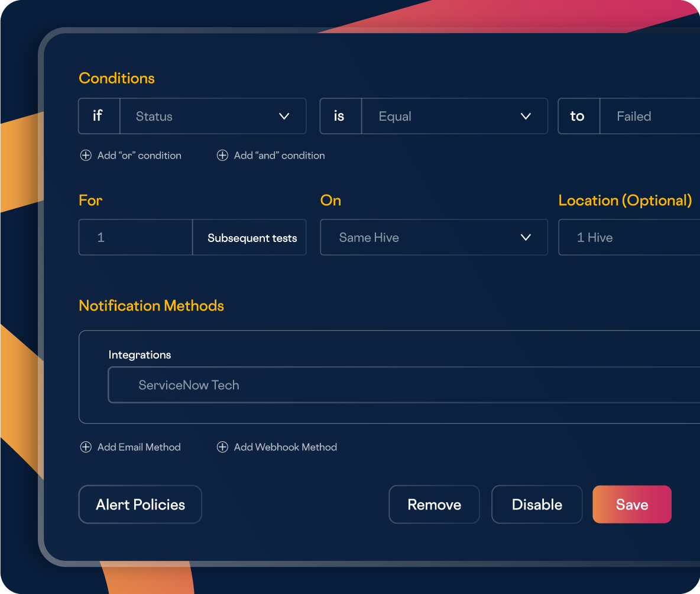This screenshot has width=700, height=594.
Task: Click the Add Webhook Method text label
Action: (285, 447)
